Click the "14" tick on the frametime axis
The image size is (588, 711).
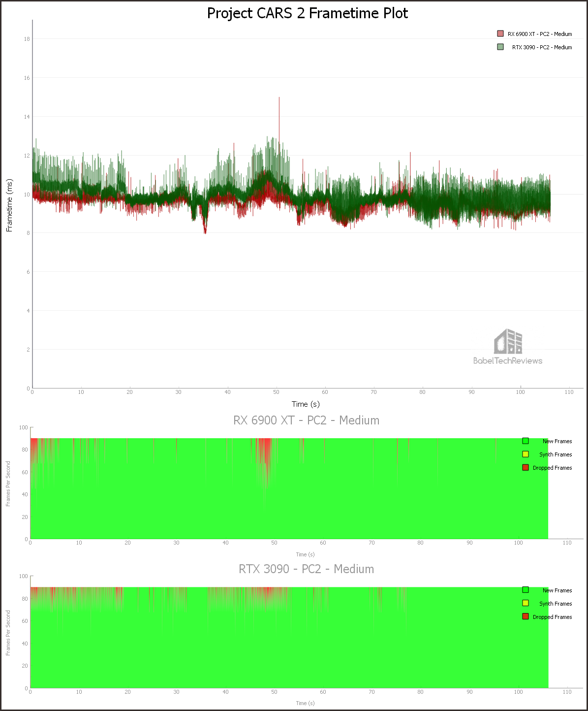(x=27, y=117)
